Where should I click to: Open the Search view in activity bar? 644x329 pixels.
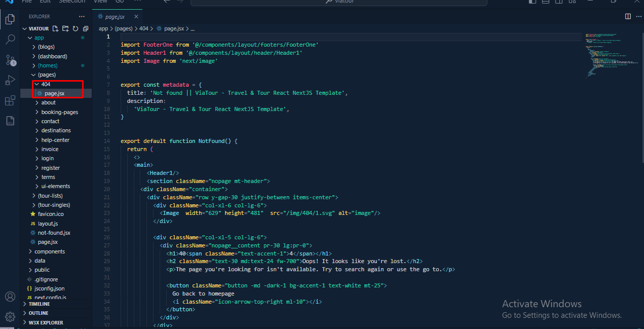tap(10, 40)
